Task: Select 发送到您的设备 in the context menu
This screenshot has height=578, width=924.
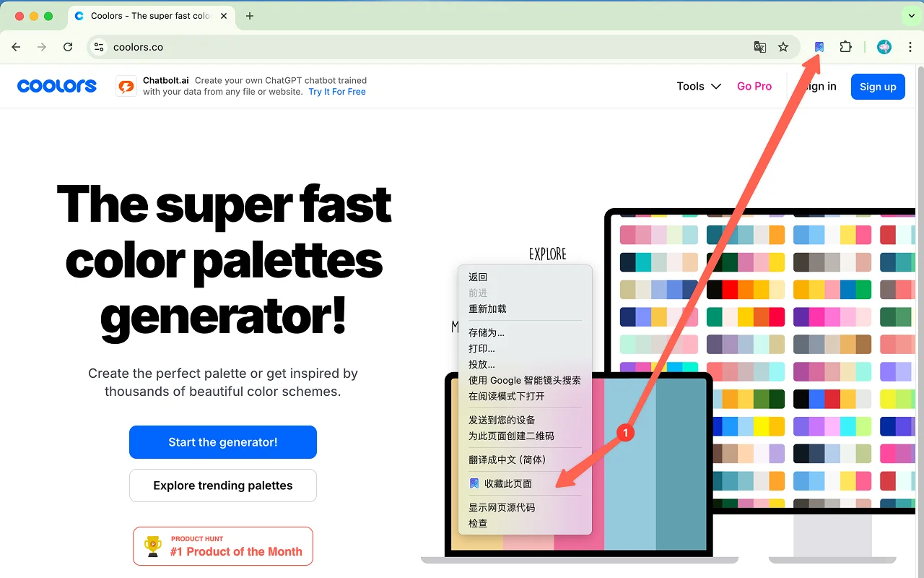Action: click(x=525, y=420)
